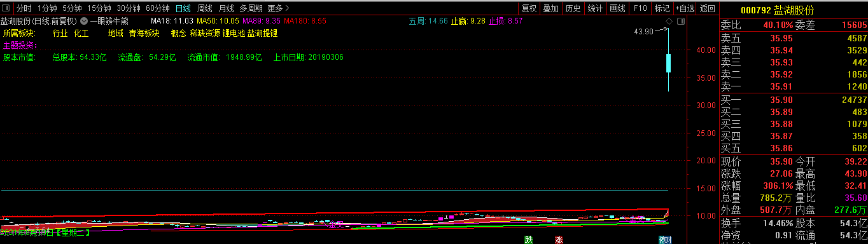Viewport: 868px width, 244px height.
Task: Switch chart to 周线 weekly period
Action: (x=205, y=8)
